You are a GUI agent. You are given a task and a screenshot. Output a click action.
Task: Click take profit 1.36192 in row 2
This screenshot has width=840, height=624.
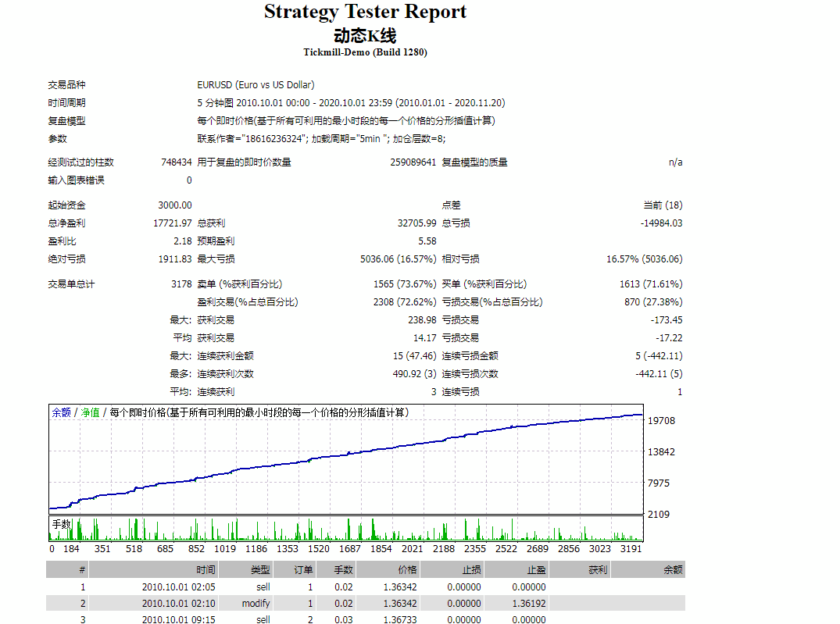pyautogui.click(x=529, y=604)
